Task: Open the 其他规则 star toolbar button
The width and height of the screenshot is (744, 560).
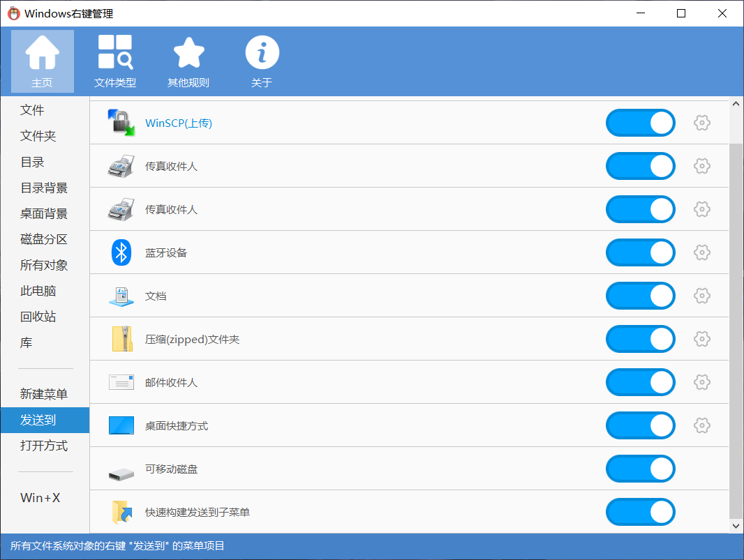Action: coord(188,61)
